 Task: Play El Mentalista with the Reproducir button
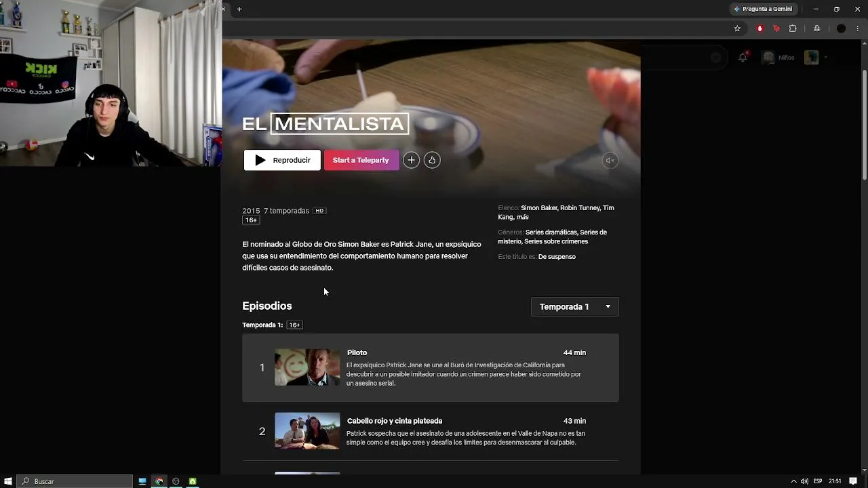(x=282, y=160)
